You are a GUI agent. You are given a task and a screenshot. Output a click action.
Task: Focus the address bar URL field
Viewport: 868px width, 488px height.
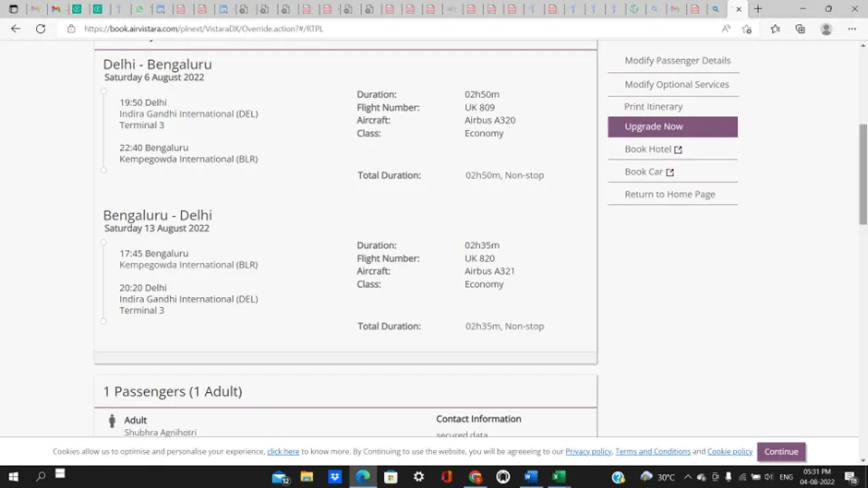388,29
